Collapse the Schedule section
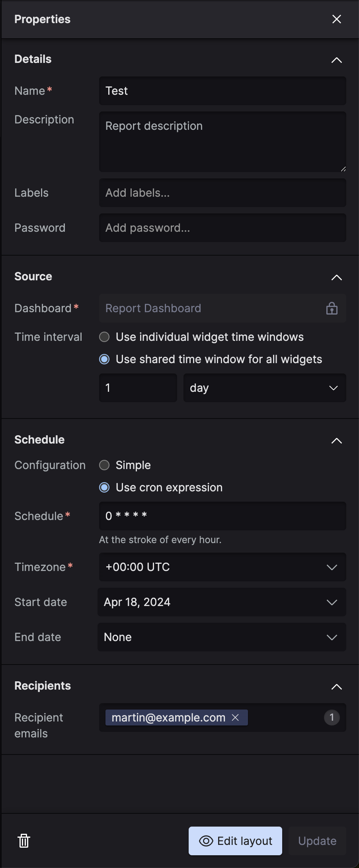 click(336, 440)
